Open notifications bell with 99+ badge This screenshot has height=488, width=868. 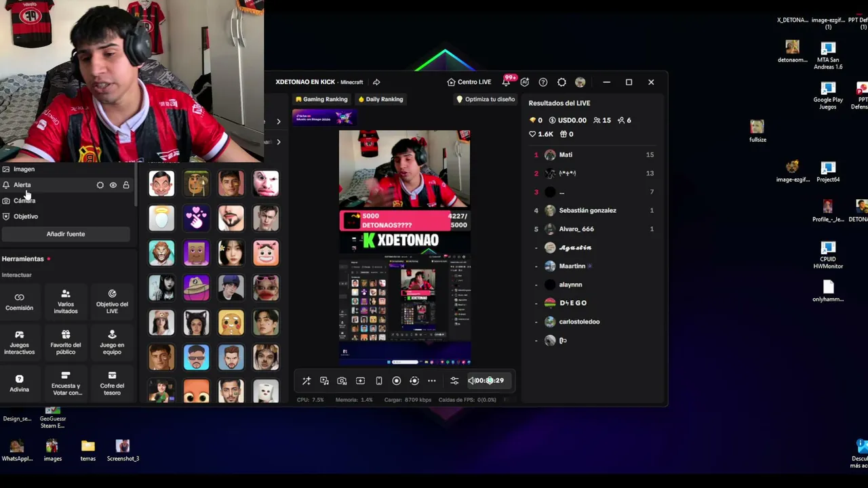(x=507, y=82)
